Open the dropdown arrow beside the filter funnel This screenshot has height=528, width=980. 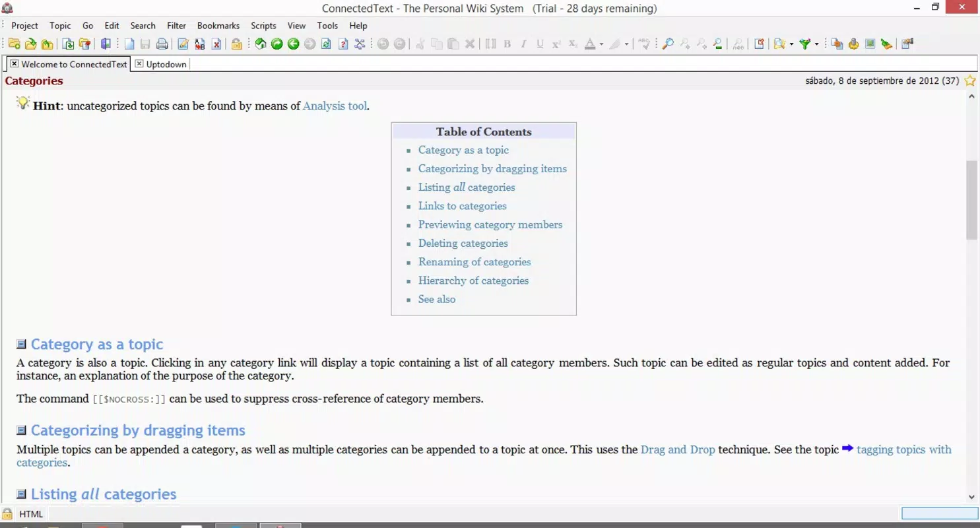coord(816,44)
